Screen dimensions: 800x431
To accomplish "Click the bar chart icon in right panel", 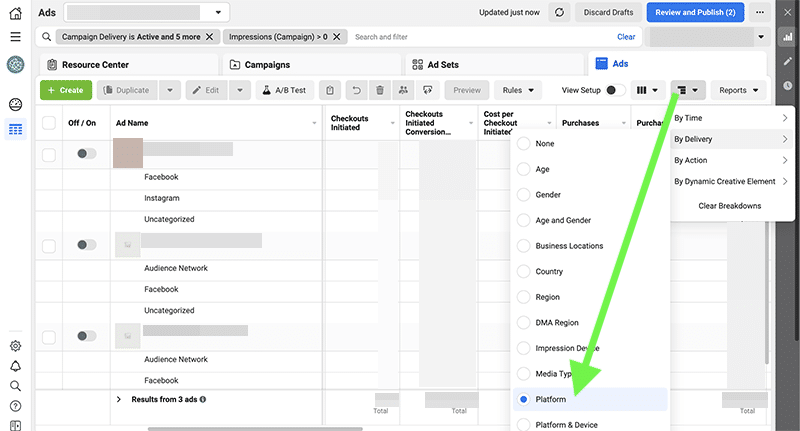I will click(787, 37).
